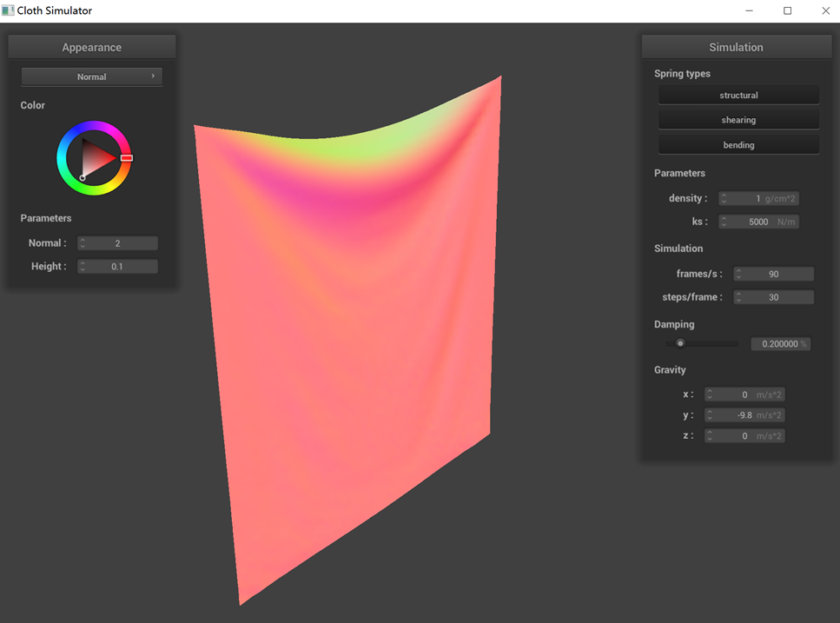Click the ks stepper arrows
840x623 pixels.
[724, 222]
